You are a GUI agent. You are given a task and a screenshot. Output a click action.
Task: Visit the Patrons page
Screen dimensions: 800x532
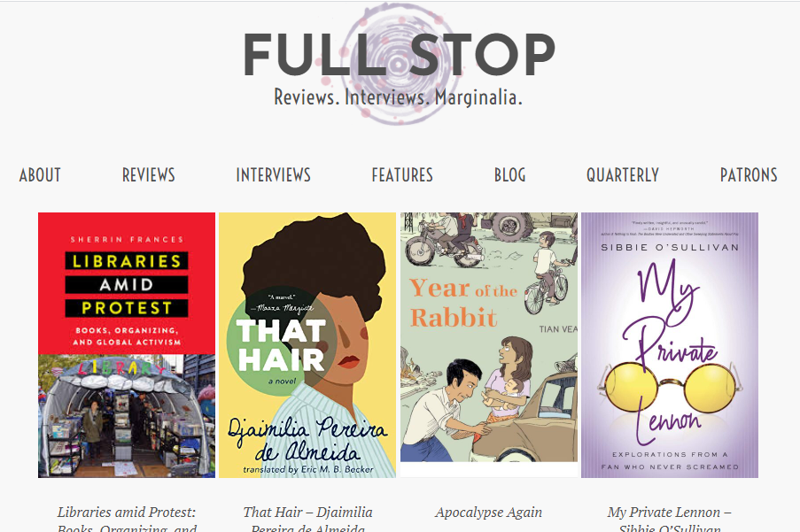(x=749, y=175)
